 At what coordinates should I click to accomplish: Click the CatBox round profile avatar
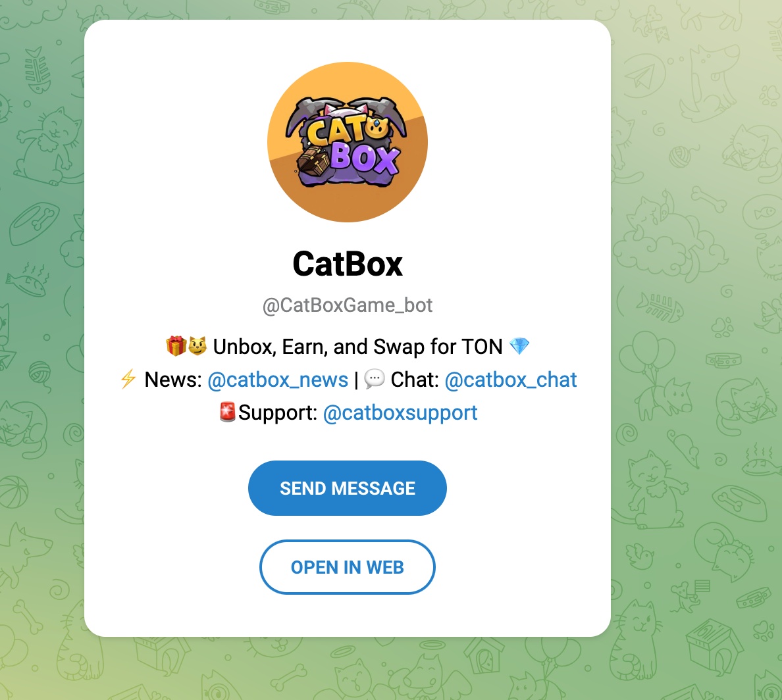tap(348, 142)
